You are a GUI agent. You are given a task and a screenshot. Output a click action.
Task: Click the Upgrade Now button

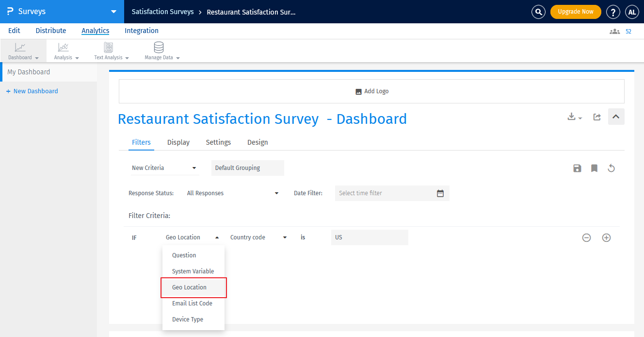pos(576,11)
